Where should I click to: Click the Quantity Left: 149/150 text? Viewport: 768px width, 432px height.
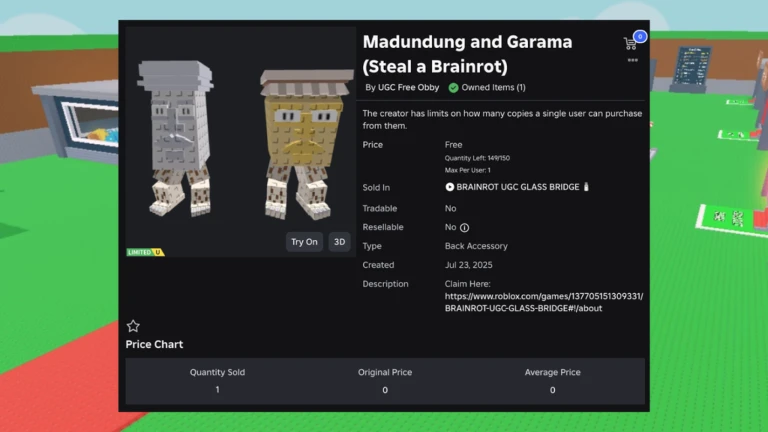click(x=477, y=158)
